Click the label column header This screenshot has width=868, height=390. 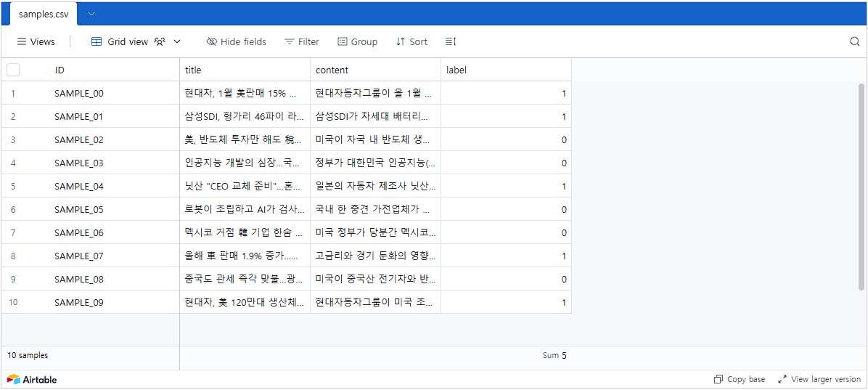tap(506, 70)
